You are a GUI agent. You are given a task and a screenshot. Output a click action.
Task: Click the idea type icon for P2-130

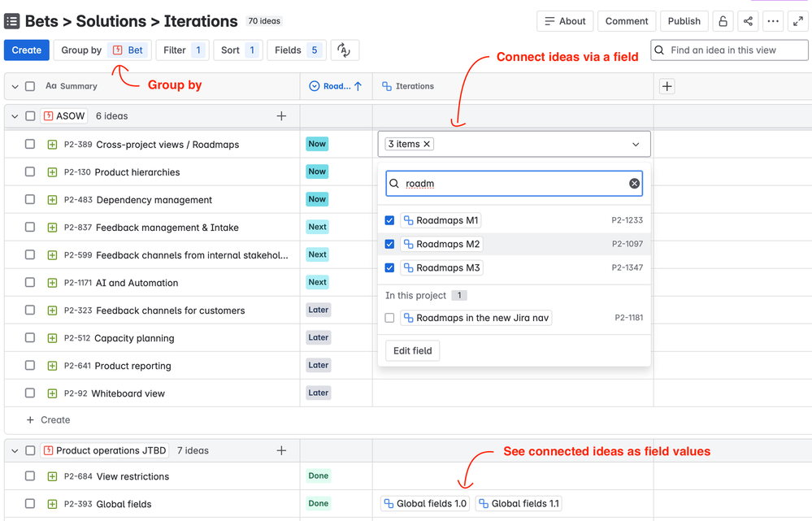(x=52, y=172)
